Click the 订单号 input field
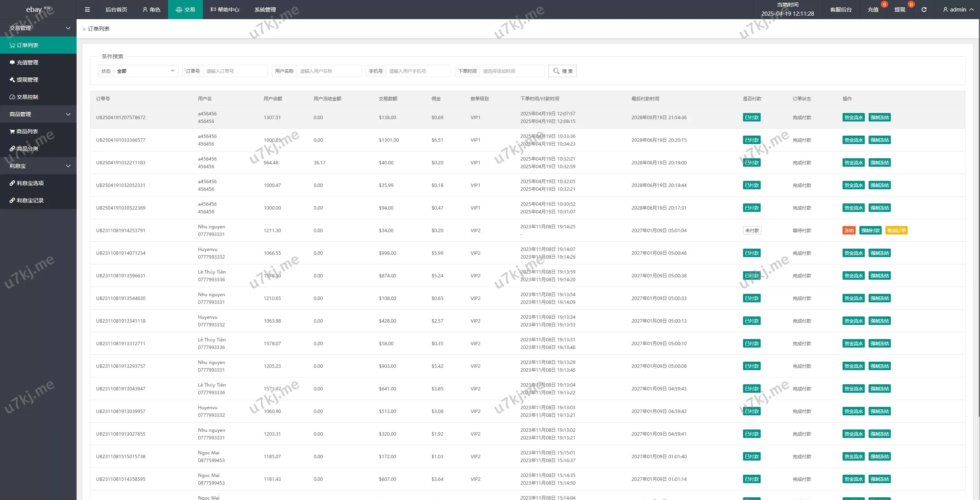980x500 pixels. coord(235,71)
